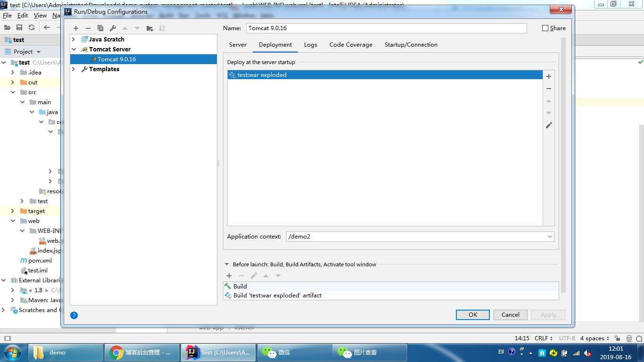Open the 4 spaces indent dropdown
This screenshot has height=362, width=644.
594,338
